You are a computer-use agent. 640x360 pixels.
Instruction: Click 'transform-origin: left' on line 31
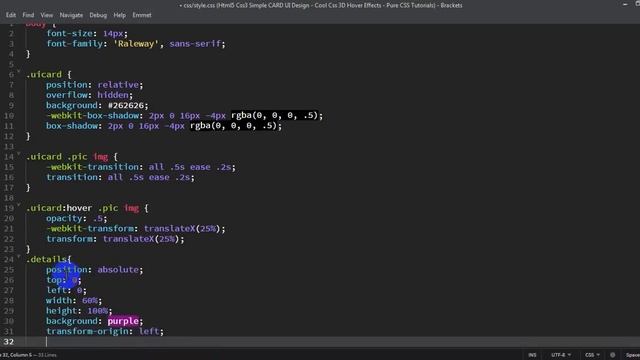pyautogui.click(x=104, y=331)
